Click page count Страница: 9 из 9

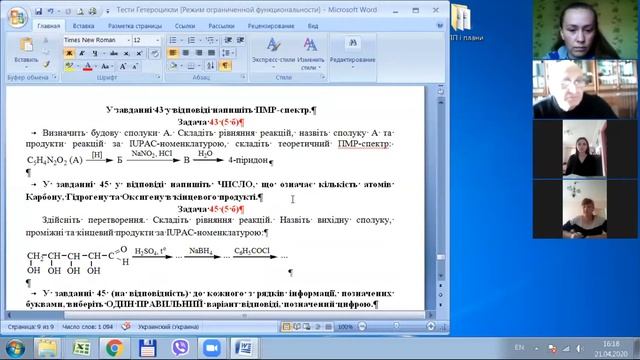point(30,327)
